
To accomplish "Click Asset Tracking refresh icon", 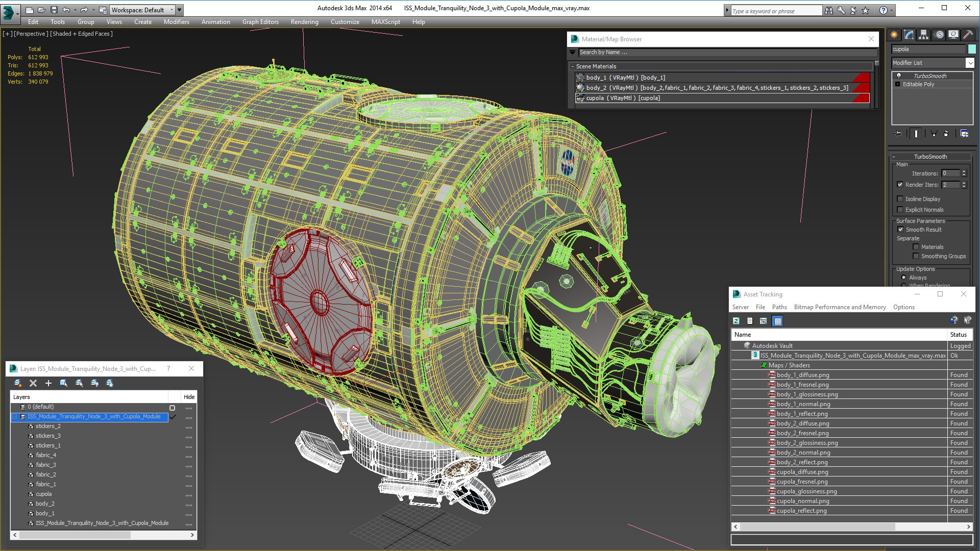I will point(736,321).
